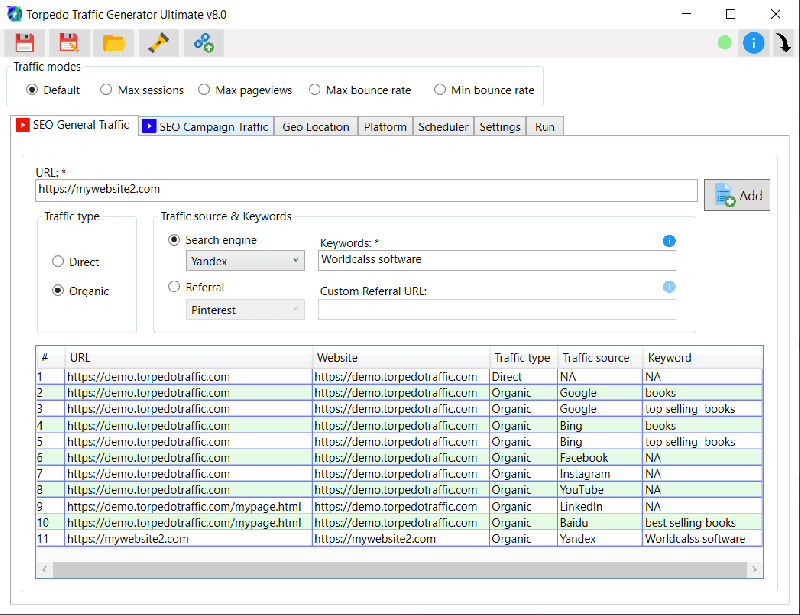
Task: Select the Max sessions traffic mode
Action: (x=107, y=90)
